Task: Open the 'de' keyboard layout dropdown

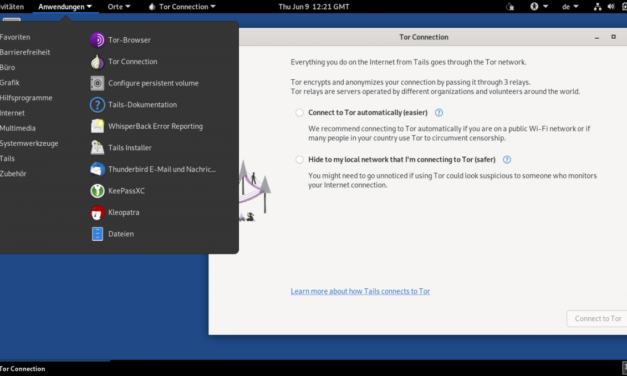Action: click(x=570, y=7)
